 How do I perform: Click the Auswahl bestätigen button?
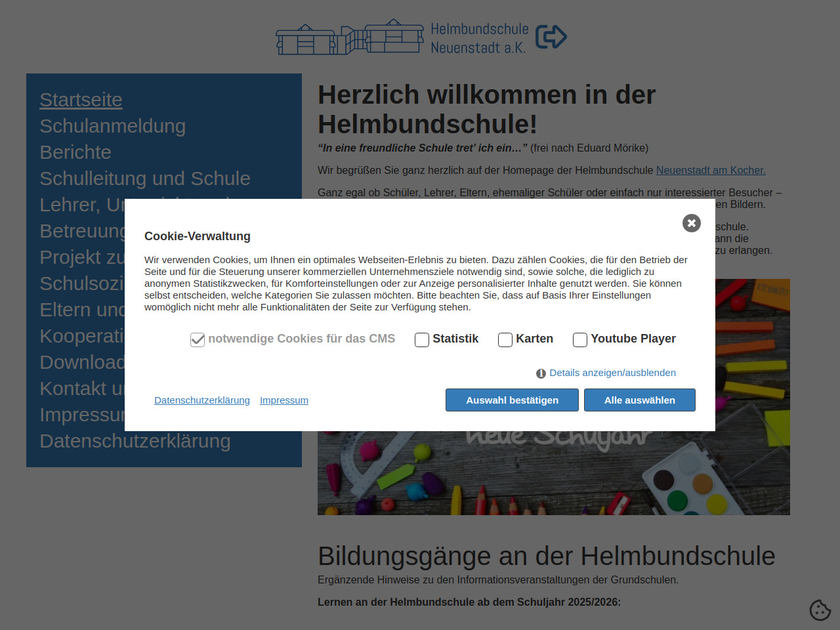pos(512,400)
